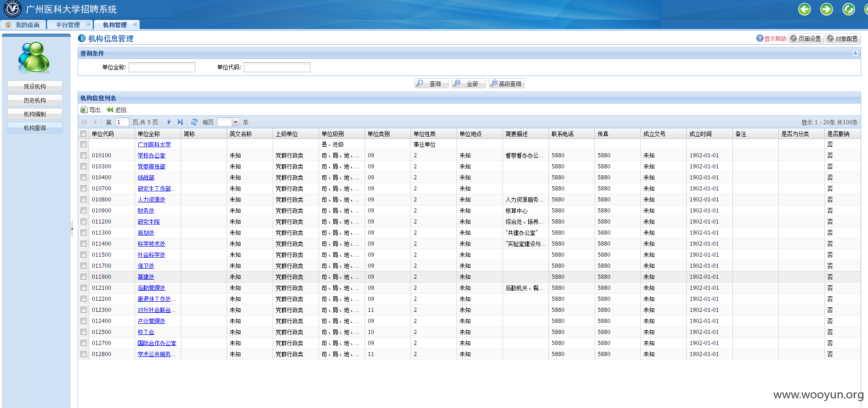Open the 国际合作办公室 link
868x408 pixels.
[157, 343]
